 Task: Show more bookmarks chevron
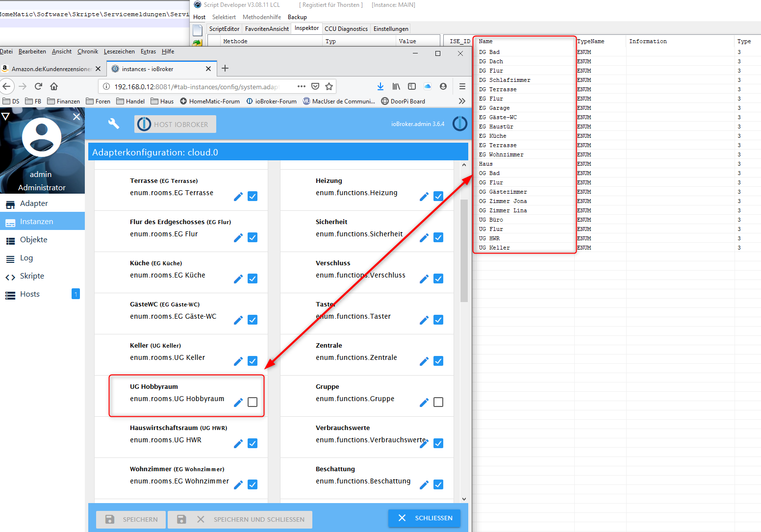tap(461, 101)
